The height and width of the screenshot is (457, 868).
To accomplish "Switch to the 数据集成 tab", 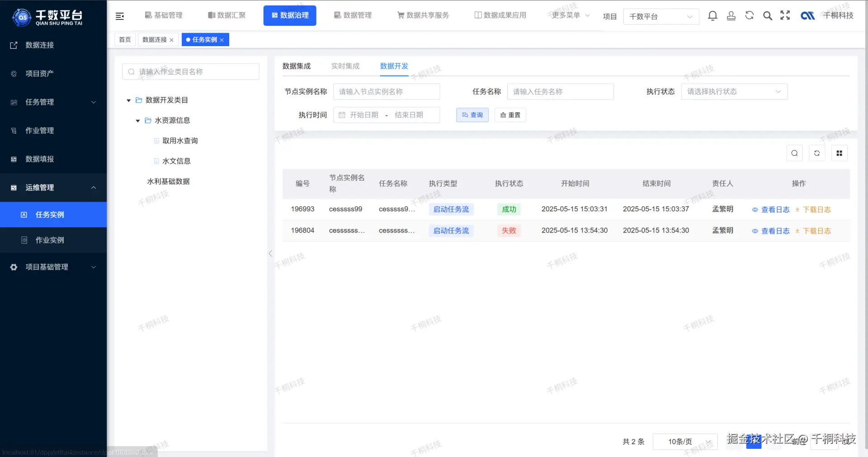I will [297, 66].
